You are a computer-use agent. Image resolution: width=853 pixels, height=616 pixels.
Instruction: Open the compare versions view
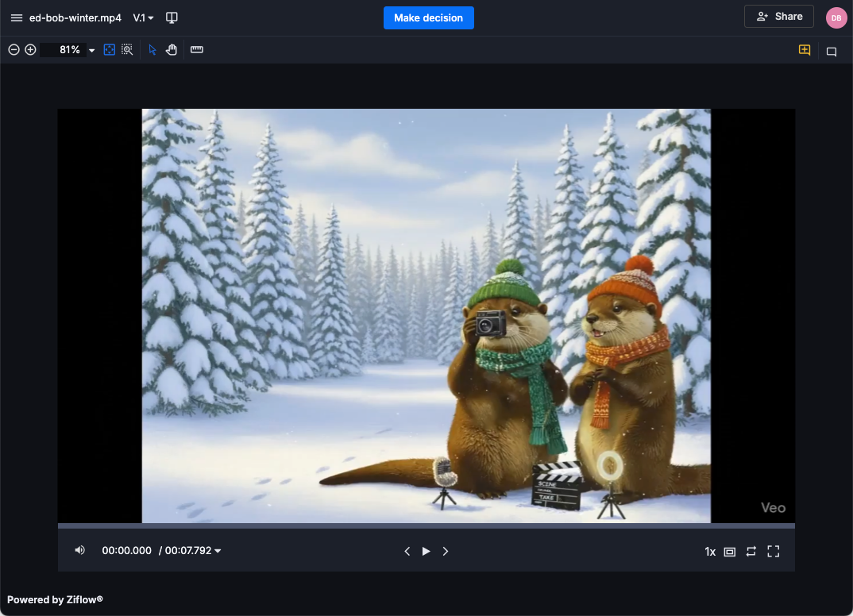point(172,17)
